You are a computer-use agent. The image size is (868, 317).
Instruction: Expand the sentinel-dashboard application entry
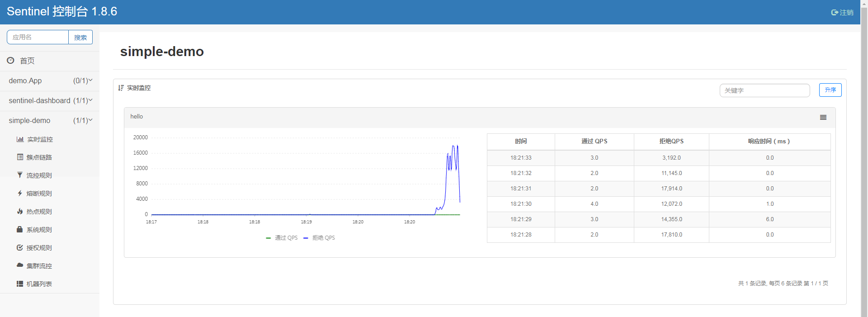coord(50,100)
